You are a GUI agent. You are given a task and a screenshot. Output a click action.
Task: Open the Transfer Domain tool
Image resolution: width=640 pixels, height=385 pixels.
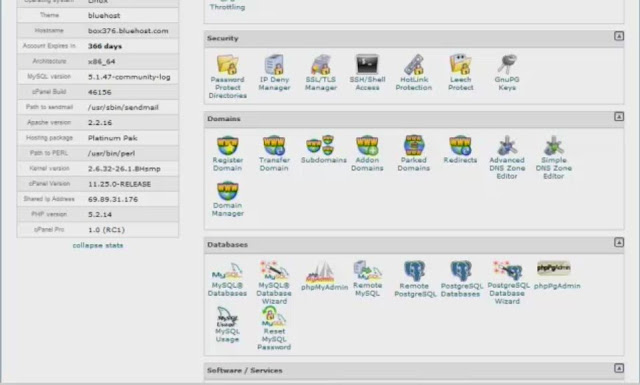pos(274,154)
